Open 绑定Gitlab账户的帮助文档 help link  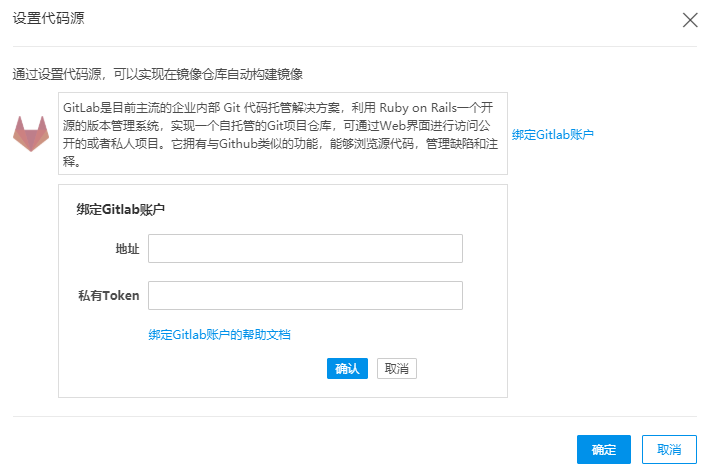click(x=219, y=335)
